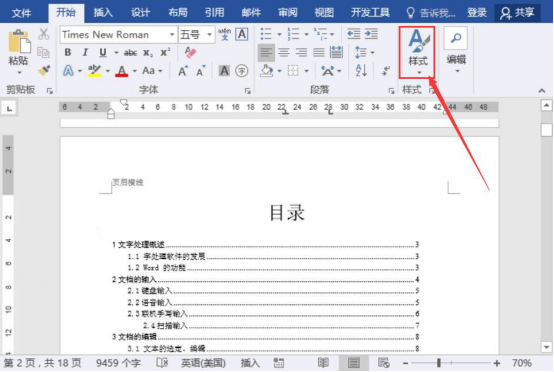Click Increase Indent icon
This screenshot has height=372, width=554.
(371, 34)
